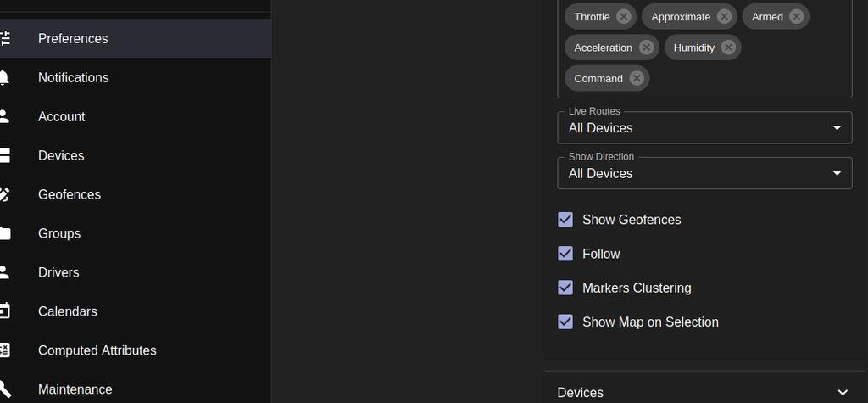Viewport: 868px width, 403px height.
Task: Click the Calendars sidebar icon
Action: tap(4, 311)
